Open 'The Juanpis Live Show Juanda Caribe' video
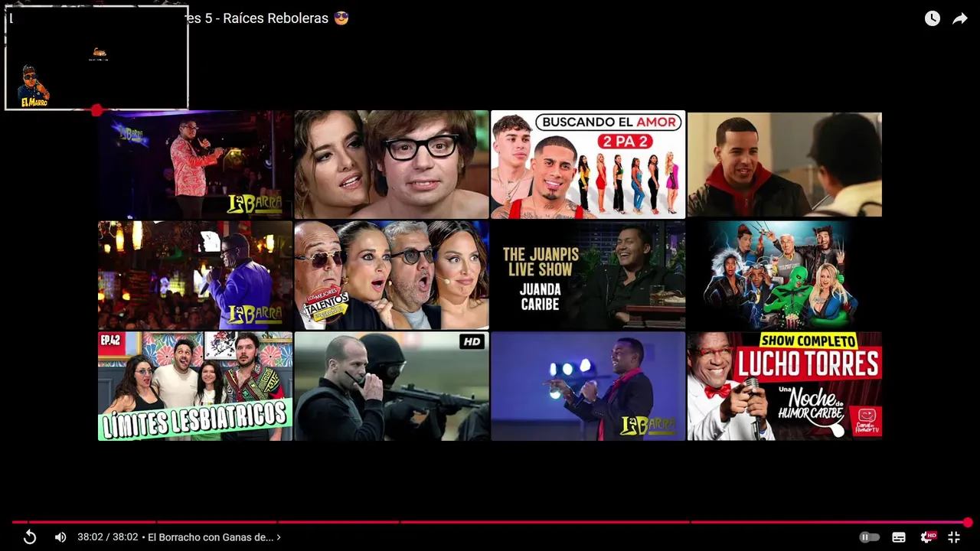This screenshot has width=980, height=551. pyautogui.click(x=588, y=275)
